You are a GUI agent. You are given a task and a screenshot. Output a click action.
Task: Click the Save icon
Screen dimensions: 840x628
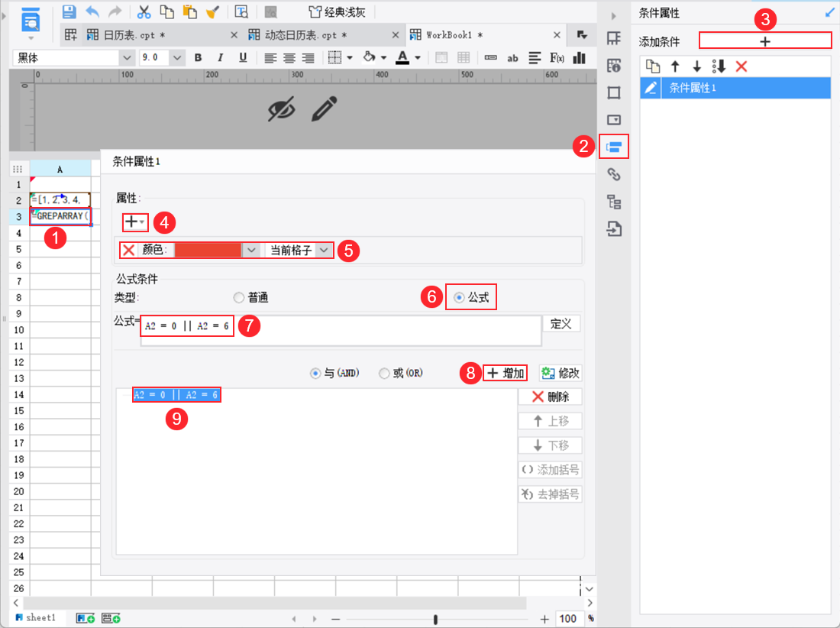click(69, 10)
